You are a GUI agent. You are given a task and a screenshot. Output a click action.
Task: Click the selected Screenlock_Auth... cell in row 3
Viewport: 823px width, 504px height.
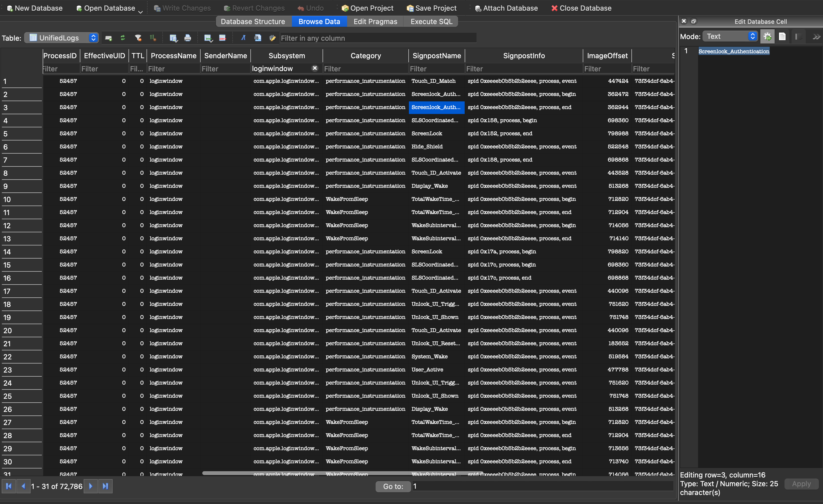coord(437,107)
